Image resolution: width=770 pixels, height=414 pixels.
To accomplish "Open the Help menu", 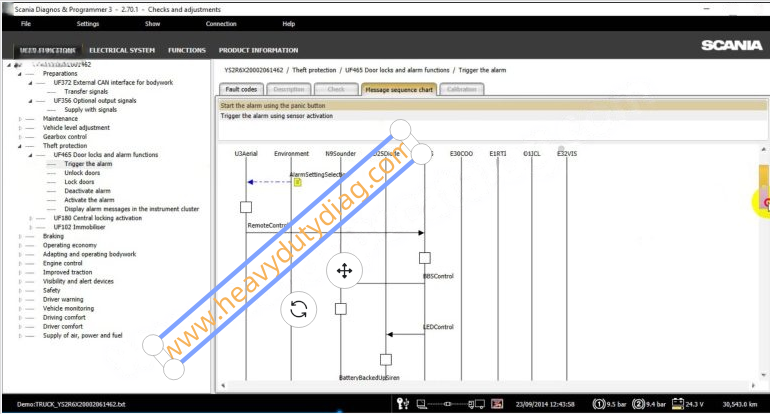I will (x=289, y=24).
